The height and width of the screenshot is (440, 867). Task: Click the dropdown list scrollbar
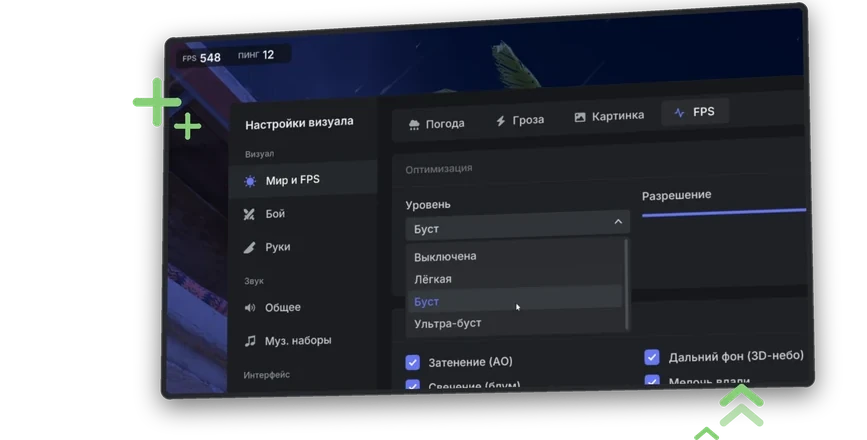click(x=626, y=284)
